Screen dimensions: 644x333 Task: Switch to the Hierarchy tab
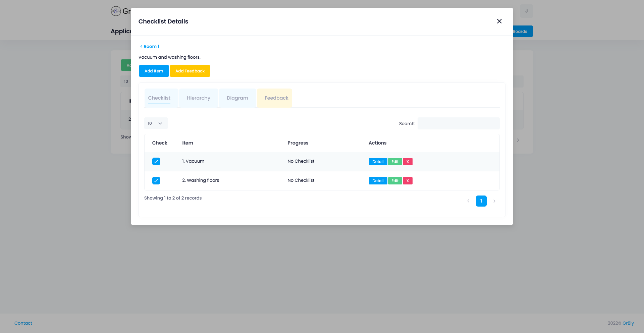point(199,98)
